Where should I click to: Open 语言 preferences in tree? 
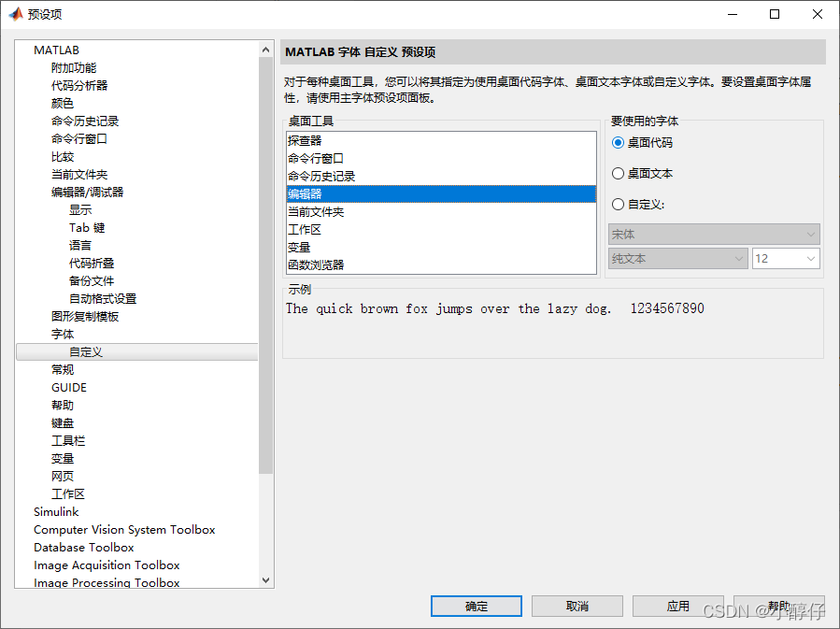click(x=79, y=246)
